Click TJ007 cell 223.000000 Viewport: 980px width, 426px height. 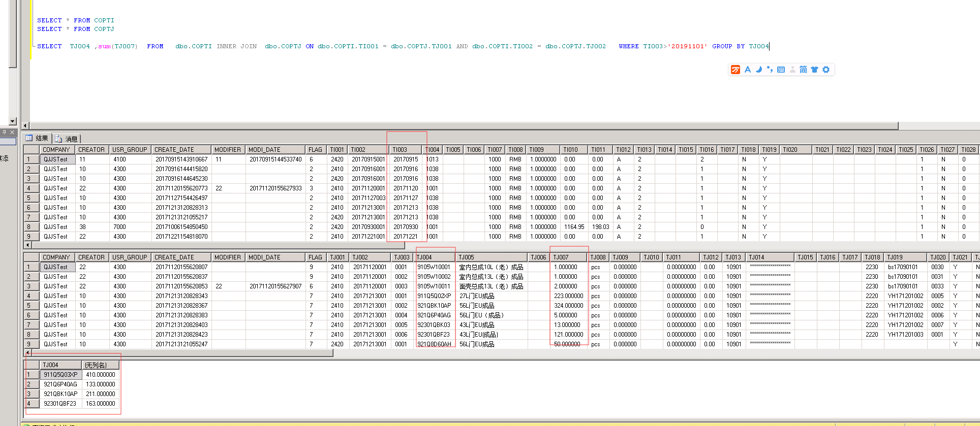pos(568,296)
